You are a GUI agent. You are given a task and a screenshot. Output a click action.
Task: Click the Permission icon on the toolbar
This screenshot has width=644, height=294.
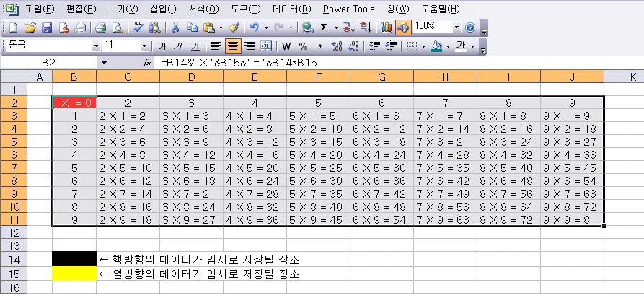(63, 27)
